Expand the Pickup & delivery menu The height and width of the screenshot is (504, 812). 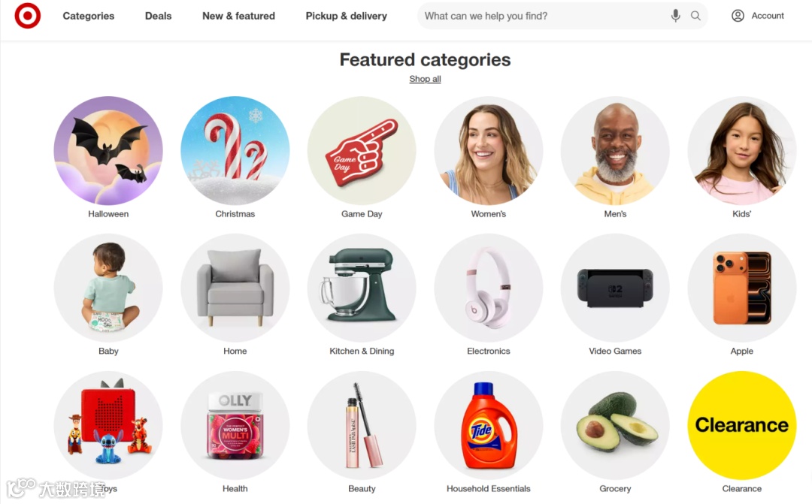click(347, 16)
